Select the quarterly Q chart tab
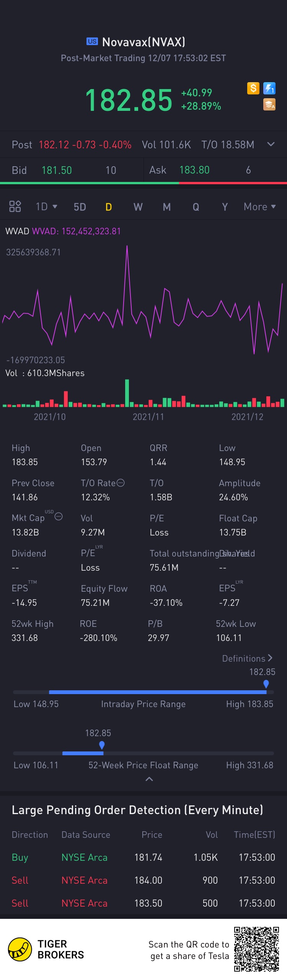287x980 pixels. pyautogui.click(x=196, y=207)
